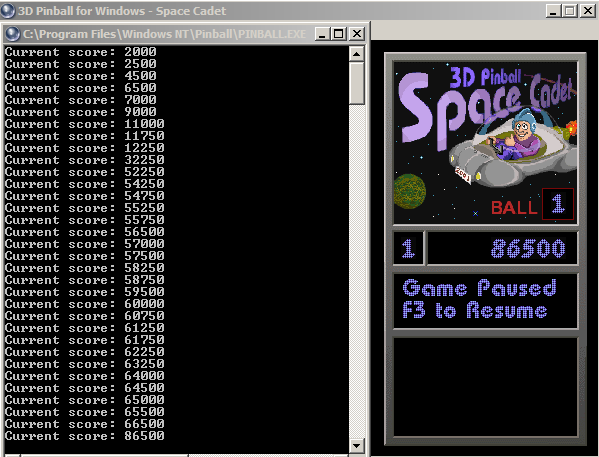
Task: Click the pinball icon in the main title bar
Action: (x=8, y=11)
